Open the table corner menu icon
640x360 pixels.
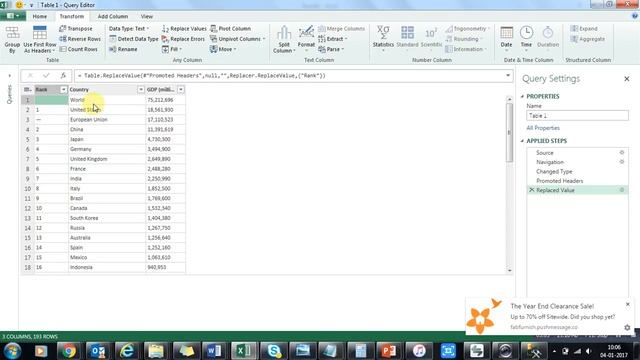[x=27, y=89]
